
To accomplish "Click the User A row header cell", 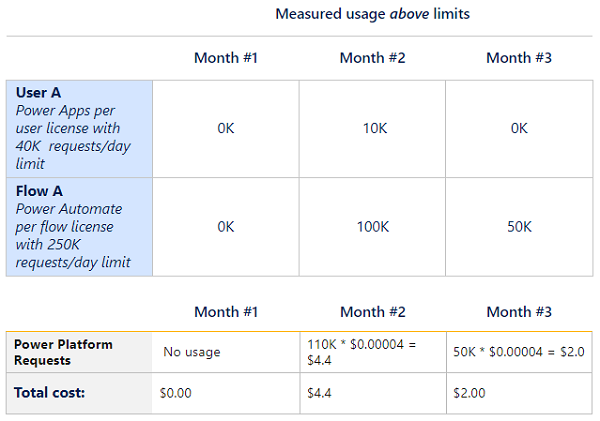I will 79,128.
